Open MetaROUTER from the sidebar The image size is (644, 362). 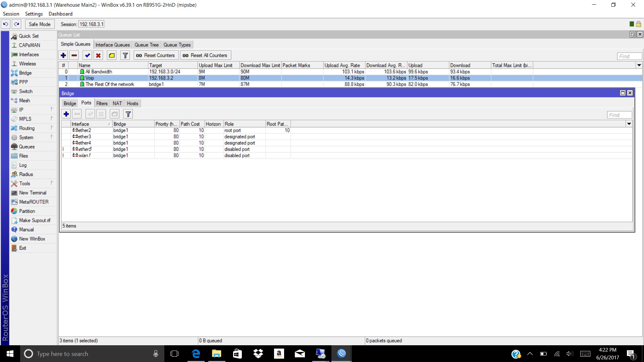click(x=33, y=202)
